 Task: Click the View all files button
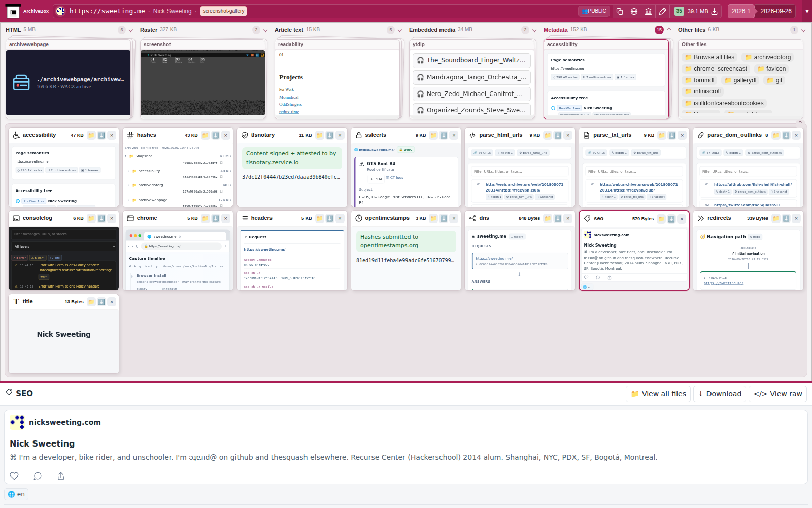(x=658, y=394)
